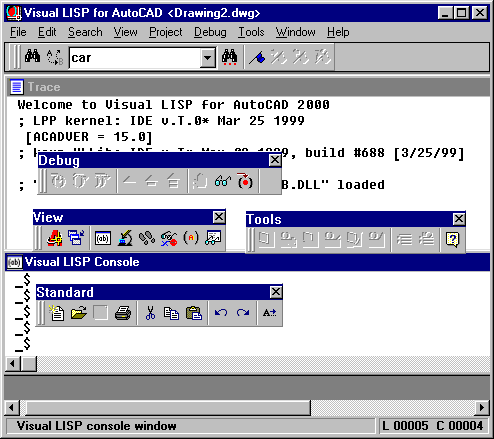Click the Print icon in Standard toolbar
Viewport: 494px width, 439px height.
(x=123, y=313)
